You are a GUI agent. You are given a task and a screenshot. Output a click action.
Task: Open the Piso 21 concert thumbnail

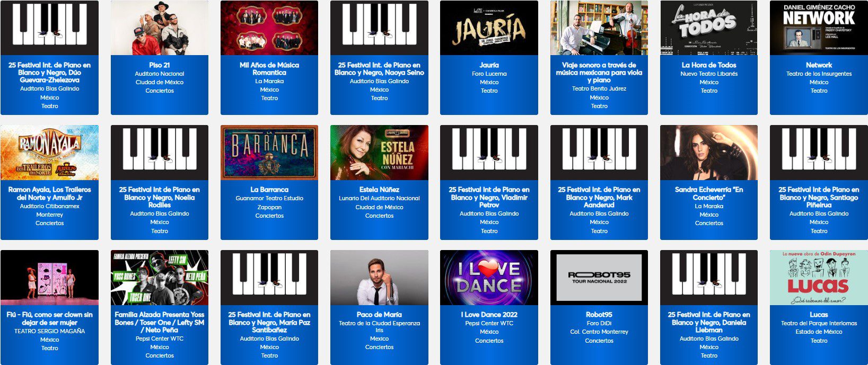pyautogui.click(x=159, y=28)
